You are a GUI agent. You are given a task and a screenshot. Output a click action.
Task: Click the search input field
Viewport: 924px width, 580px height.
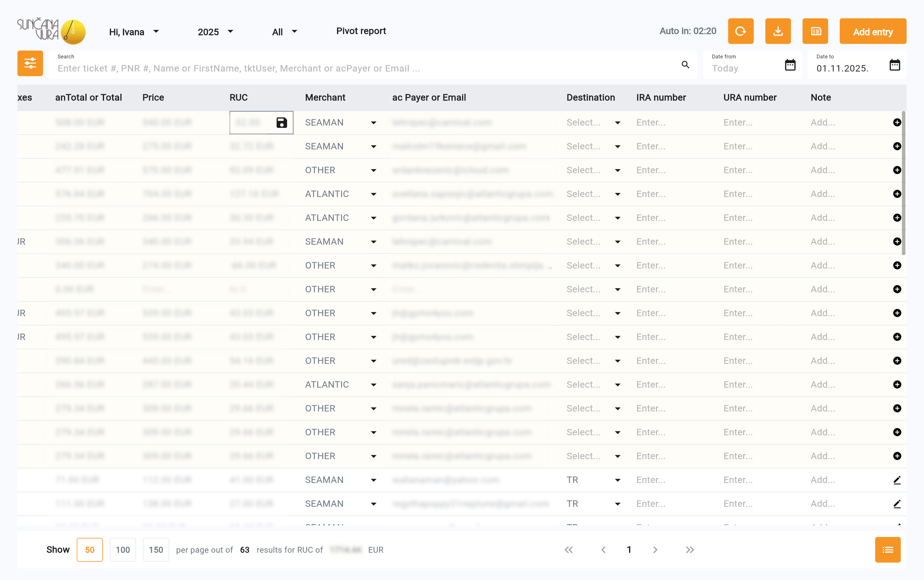tap(364, 68)
